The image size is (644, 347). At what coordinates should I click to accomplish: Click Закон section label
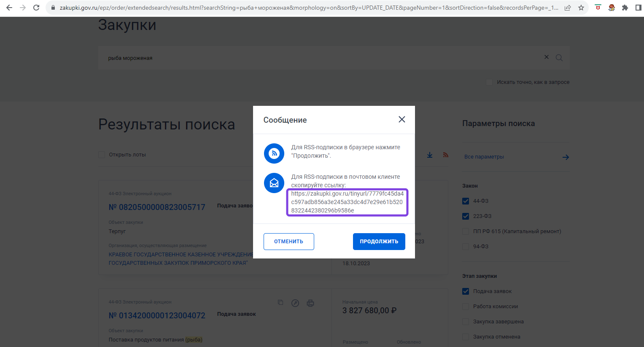coord(470,186)
